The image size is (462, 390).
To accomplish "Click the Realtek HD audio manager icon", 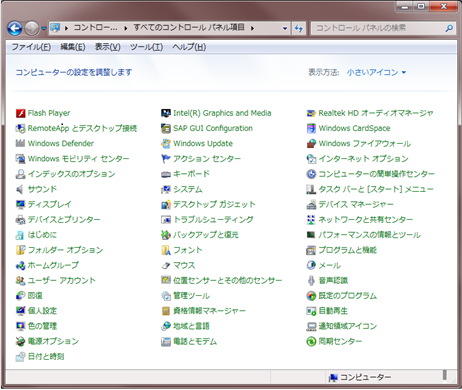I will point(311,113).
